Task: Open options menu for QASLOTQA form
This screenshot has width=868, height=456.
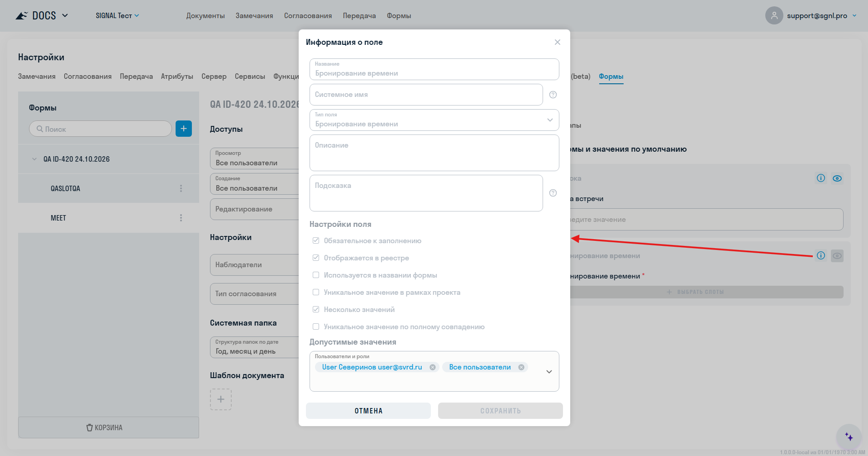Action: tap(181, 188)
